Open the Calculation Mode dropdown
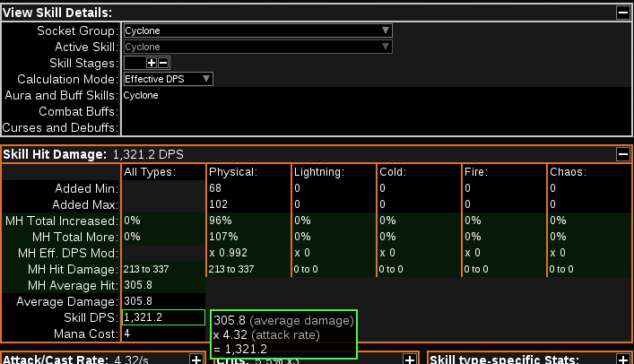This screenshot has width=634, height=364. 168,79
